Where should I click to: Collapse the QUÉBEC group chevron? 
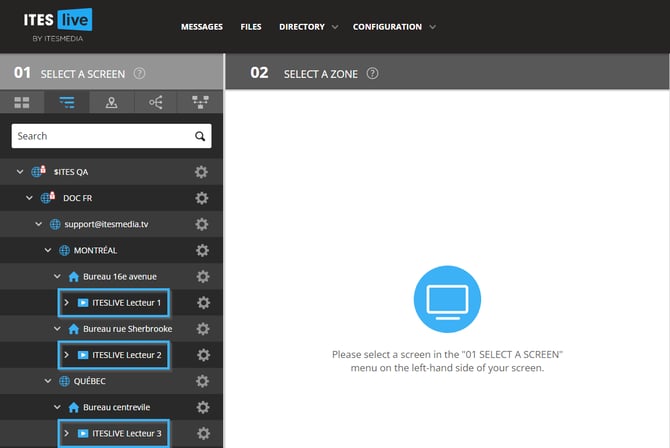tap(48, 381)
